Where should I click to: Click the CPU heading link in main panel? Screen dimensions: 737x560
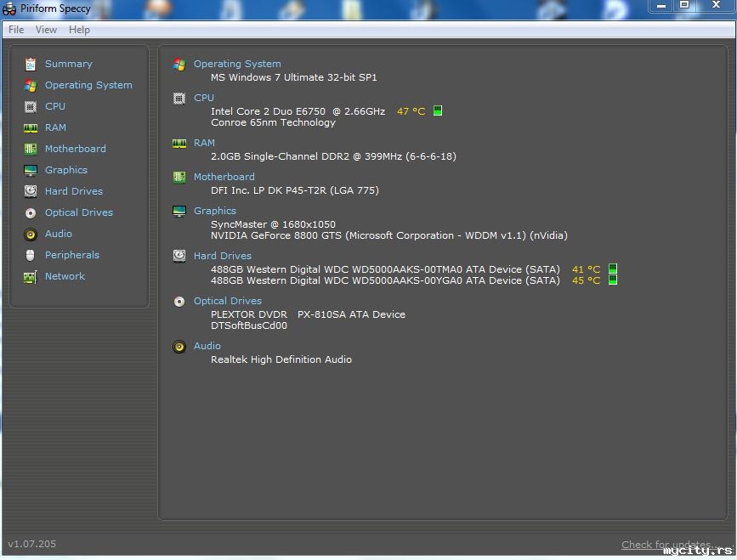[204, 98]
